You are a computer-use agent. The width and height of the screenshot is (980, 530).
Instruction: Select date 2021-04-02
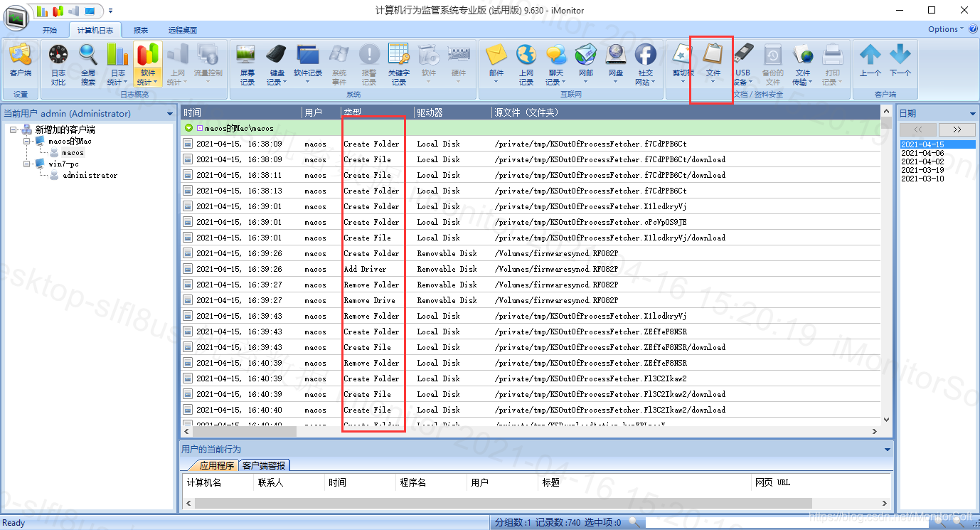pos(922,161)
